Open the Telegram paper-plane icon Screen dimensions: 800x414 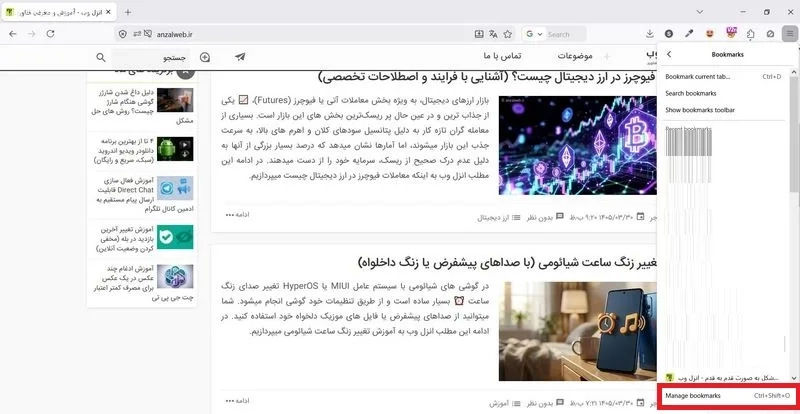[x=240, y=57]
